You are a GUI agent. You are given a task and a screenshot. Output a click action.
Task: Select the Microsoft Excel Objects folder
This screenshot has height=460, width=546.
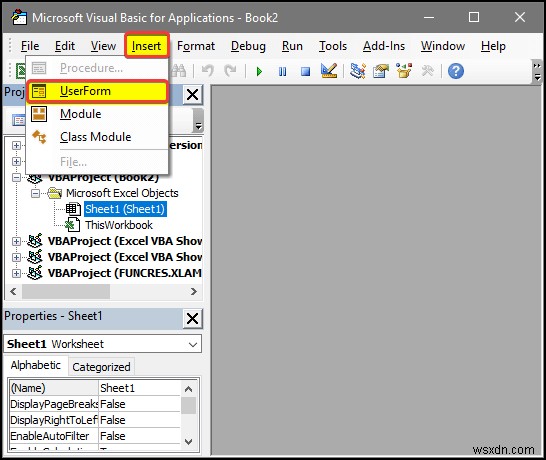(122, 193)
